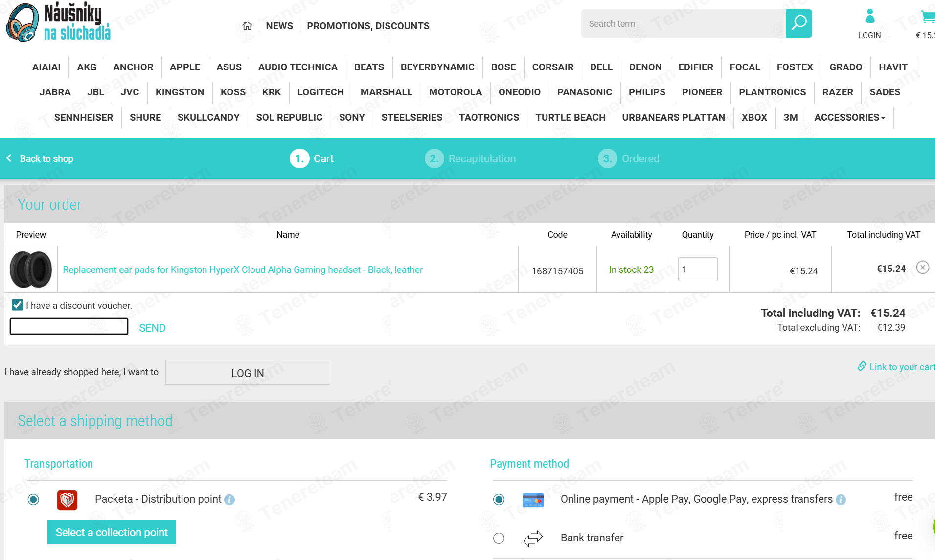Click Select a collection point button
Viewport: 935px width, 560px height.
click(112, 532)
